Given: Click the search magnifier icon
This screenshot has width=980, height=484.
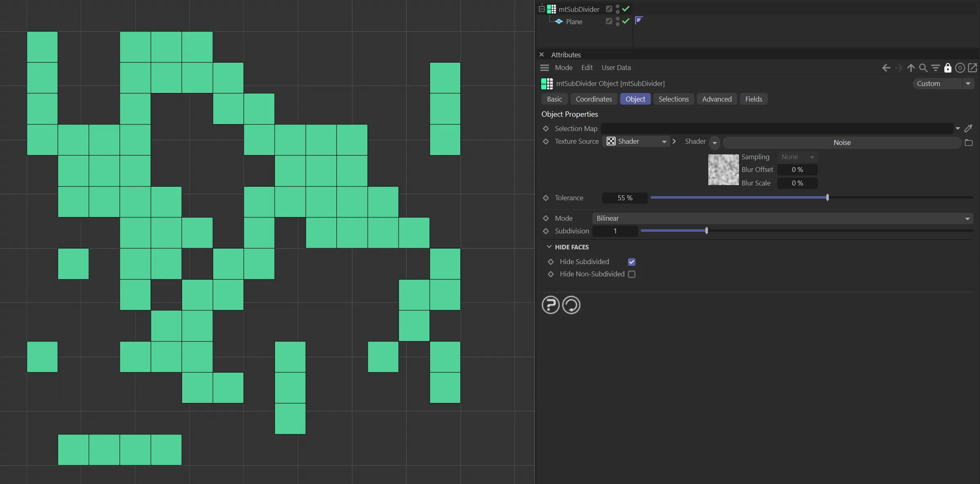Looking at the screenshot, I should pyautogui.click(x=923, y=68).
